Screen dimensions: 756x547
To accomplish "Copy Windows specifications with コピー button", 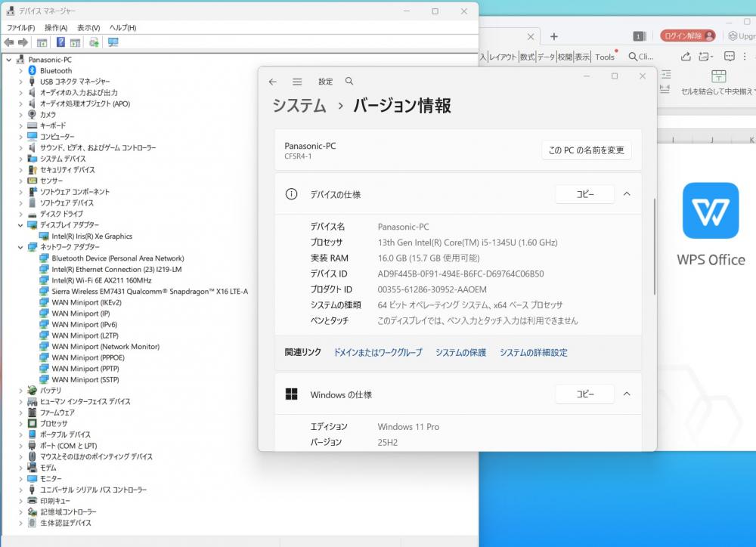I will click(x=585, y=394).
